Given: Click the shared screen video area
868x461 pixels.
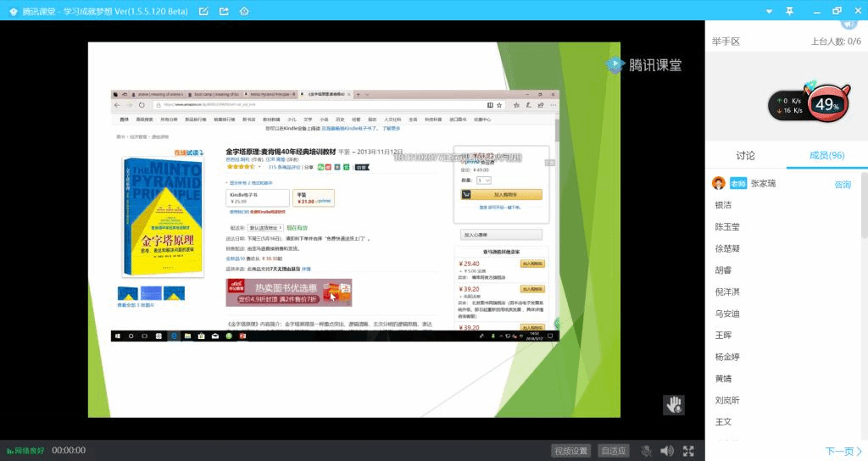Looking at the screenshot, I should pos(353,229).
